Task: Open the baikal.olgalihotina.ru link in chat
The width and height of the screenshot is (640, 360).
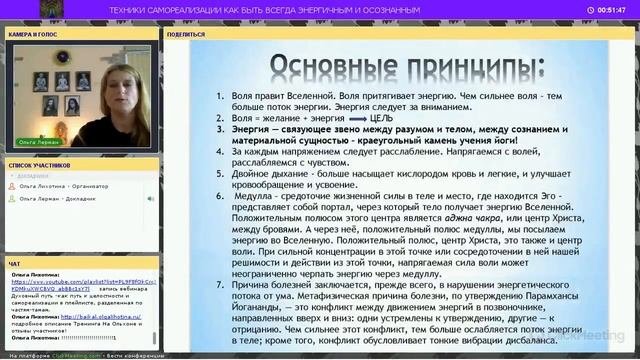Action: 101,316
